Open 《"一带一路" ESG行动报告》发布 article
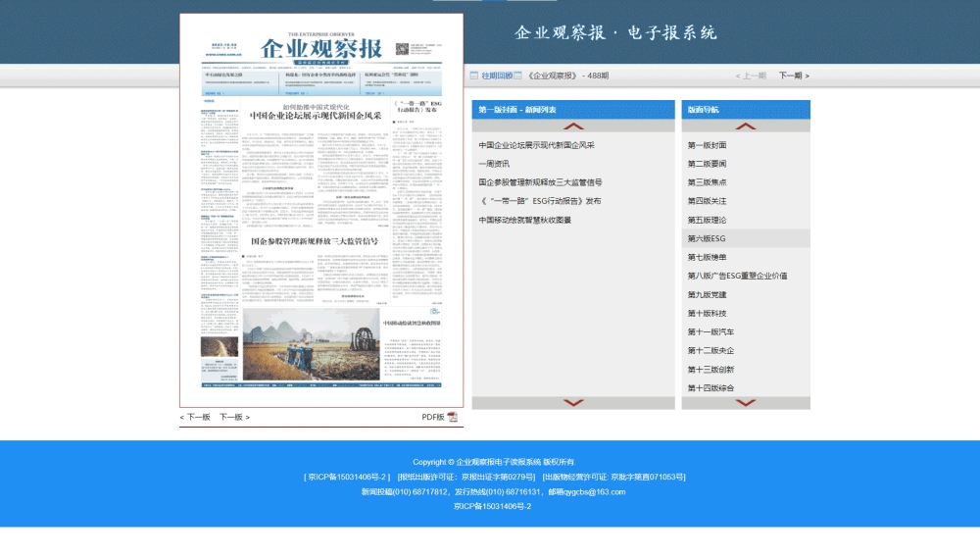 [x=540, y=201]
